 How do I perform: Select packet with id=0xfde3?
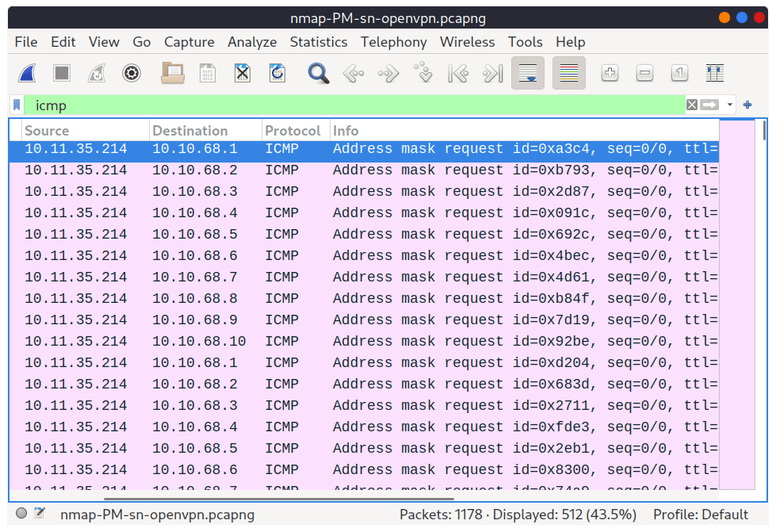point(364,427)
